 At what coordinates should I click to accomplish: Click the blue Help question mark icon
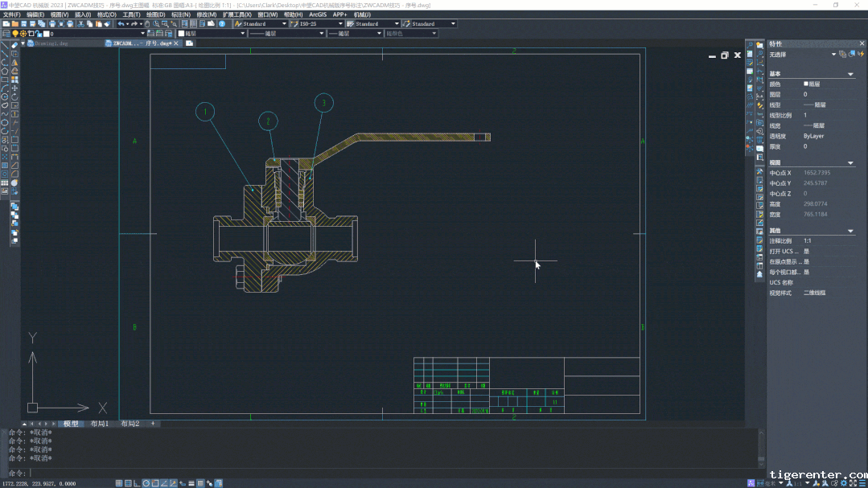(x=222, y=24)
